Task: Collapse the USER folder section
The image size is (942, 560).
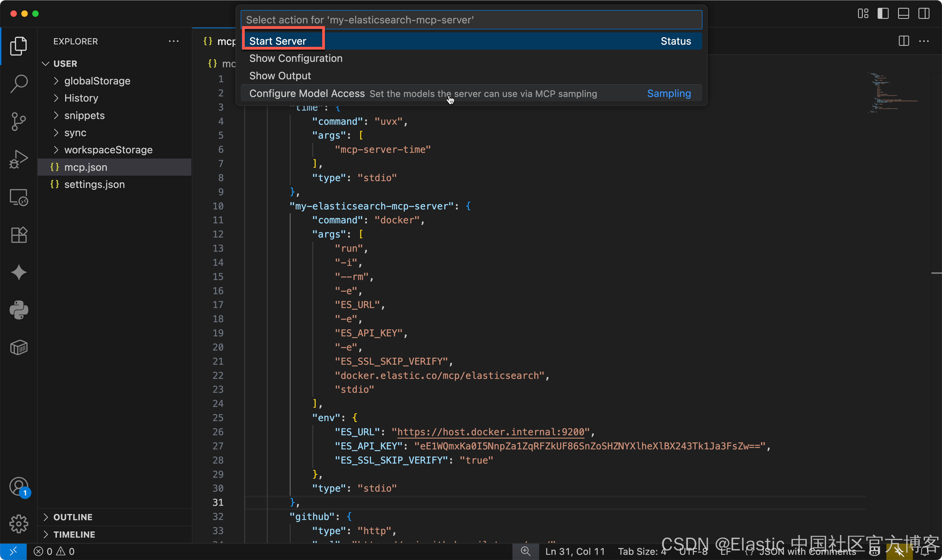Action: tap(115, 63)
